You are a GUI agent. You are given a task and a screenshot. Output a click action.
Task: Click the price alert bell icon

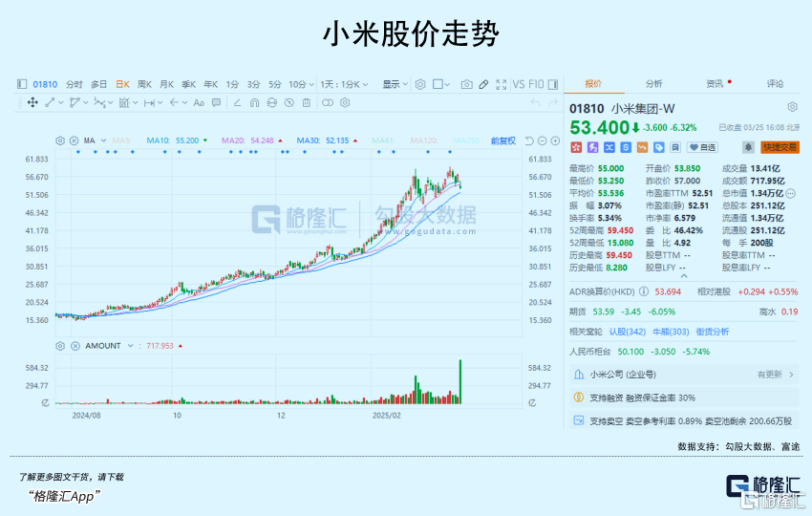coord(748,147)
